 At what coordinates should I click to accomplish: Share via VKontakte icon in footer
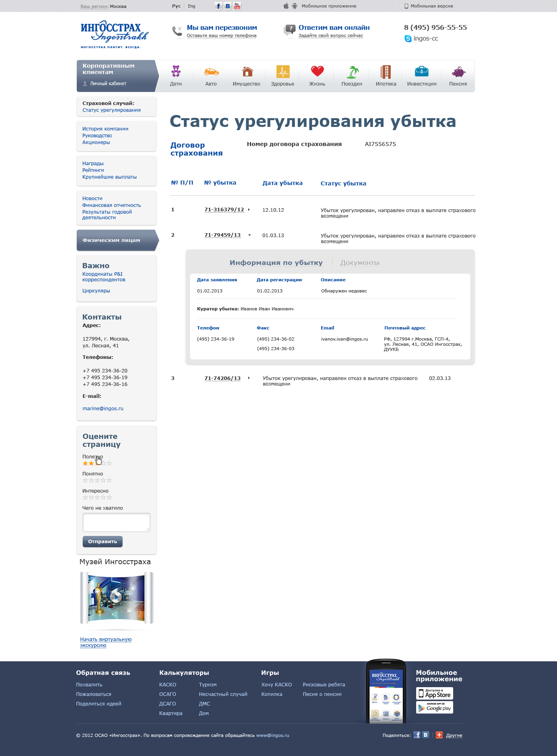pyautogui.click(x=426, y=735)
